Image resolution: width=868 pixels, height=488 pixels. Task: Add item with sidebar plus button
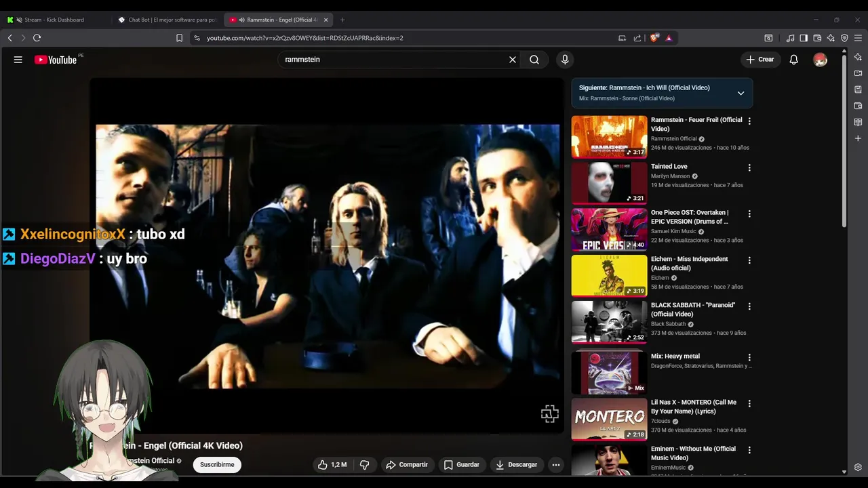858,138
